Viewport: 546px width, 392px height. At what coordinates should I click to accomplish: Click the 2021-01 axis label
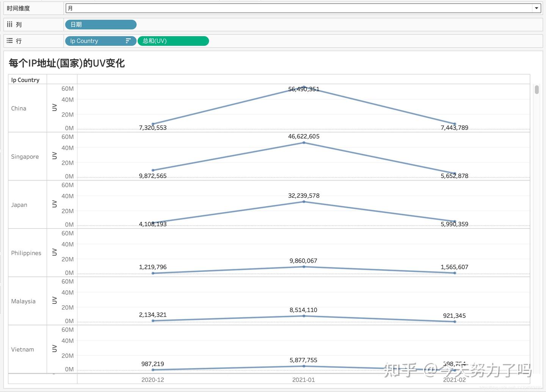tap(304, 380)
